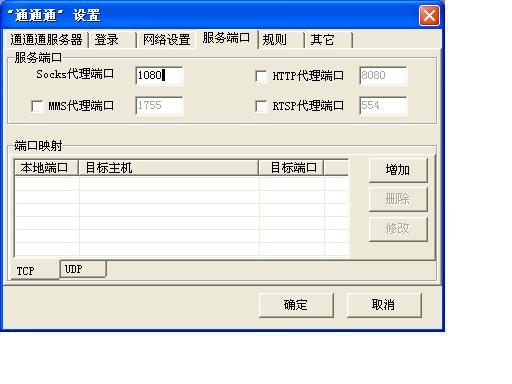The image size is (512, 384).
Task: Click the Socks代理端口 label
Action: click(x=75, y=74)
